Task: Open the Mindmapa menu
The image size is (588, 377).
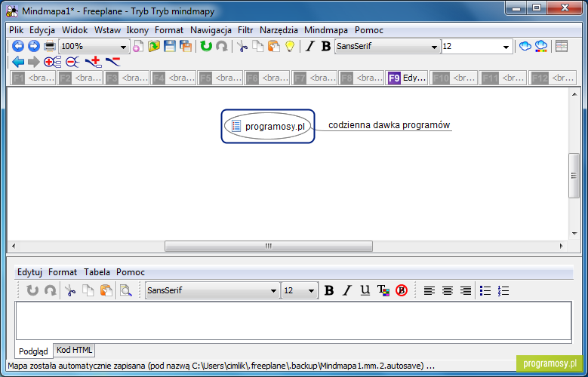Action: click(326, 30)
